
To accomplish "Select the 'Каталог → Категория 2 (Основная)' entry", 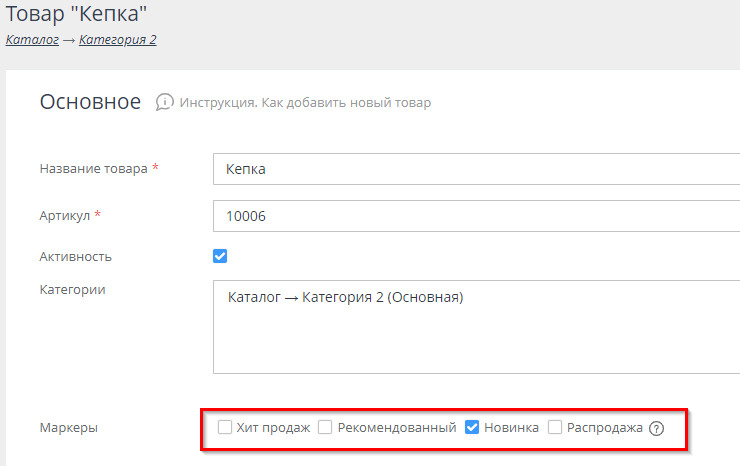I will pos(346,297).
